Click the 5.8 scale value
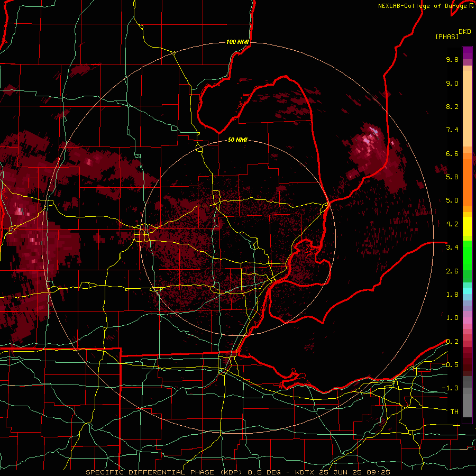The image size is (476, 476). click(452, 177)
